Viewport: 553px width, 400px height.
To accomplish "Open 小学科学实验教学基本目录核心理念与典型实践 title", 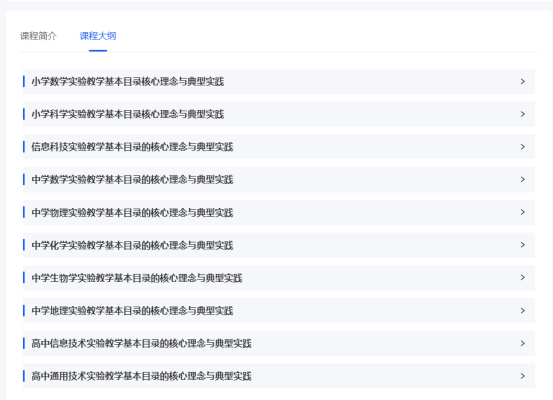I will pyautogui.click(x=128, y=114).
